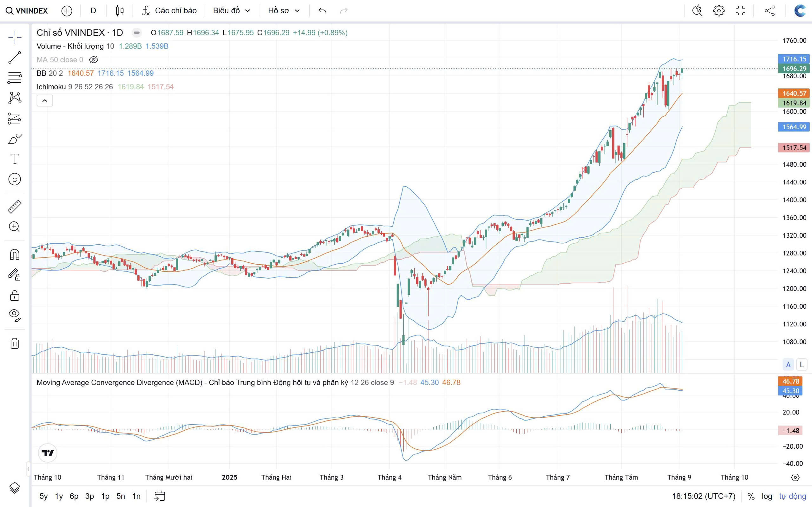Click the trash remove drawings icon
The height and width of the screenshot is (507, 812).
coord(15,343)
